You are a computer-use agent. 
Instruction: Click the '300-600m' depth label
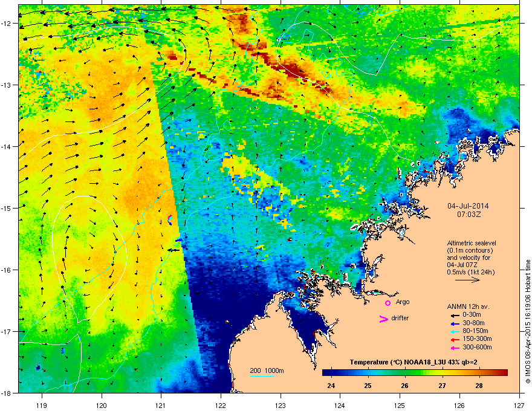tap(477, 347)
